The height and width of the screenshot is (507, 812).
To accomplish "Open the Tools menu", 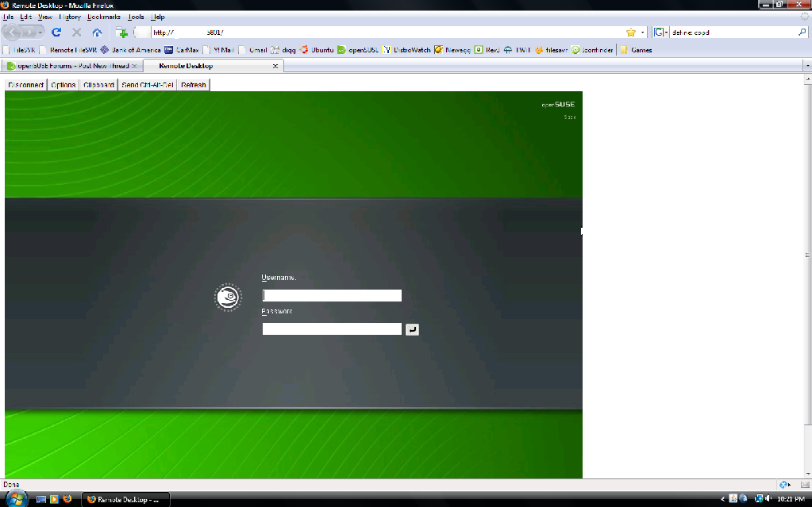I will click(136, 17).
